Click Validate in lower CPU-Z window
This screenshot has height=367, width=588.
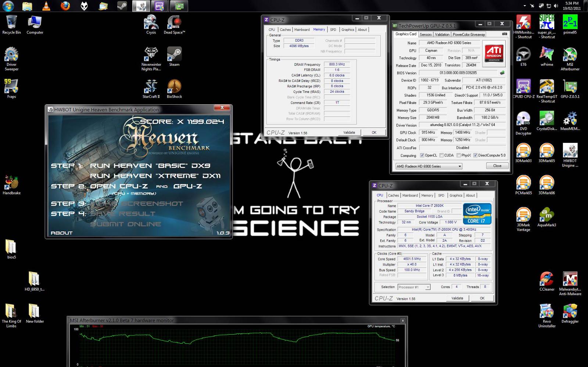coord(457,298)
